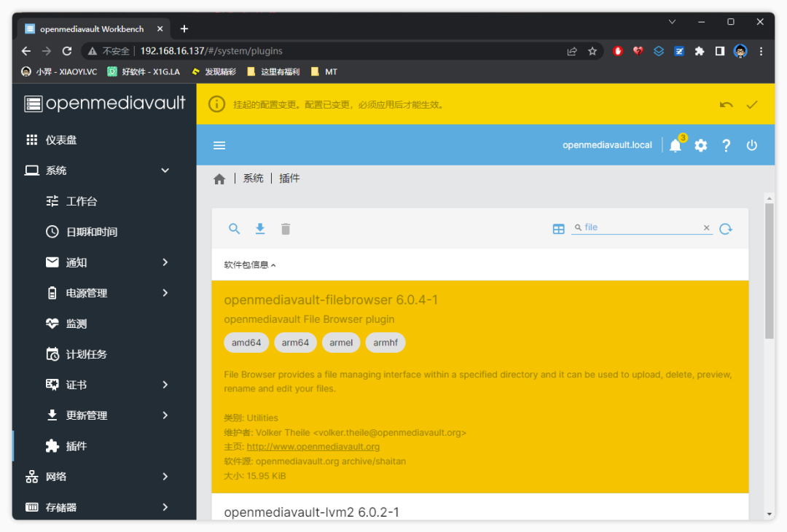Apply pending configuration changes checkmark
787x532 pixels.
pos(751,105)
